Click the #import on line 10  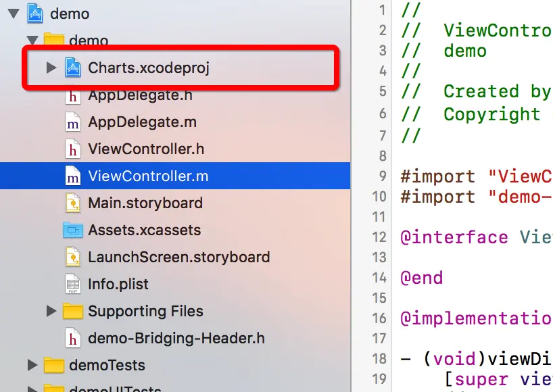(x=437, y=197)
